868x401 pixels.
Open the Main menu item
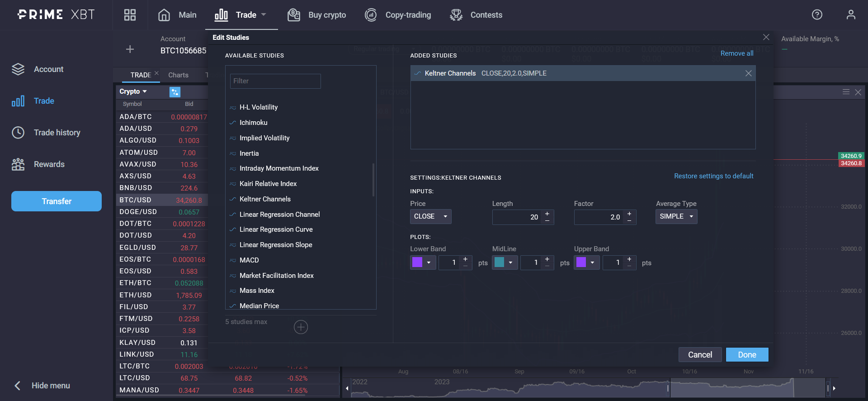coord(187,15)
